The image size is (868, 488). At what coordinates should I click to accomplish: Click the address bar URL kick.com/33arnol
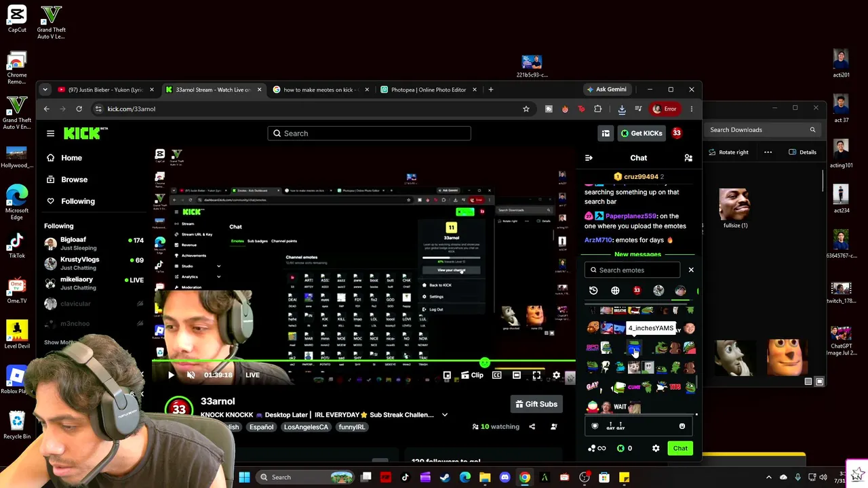click(132, 108)
